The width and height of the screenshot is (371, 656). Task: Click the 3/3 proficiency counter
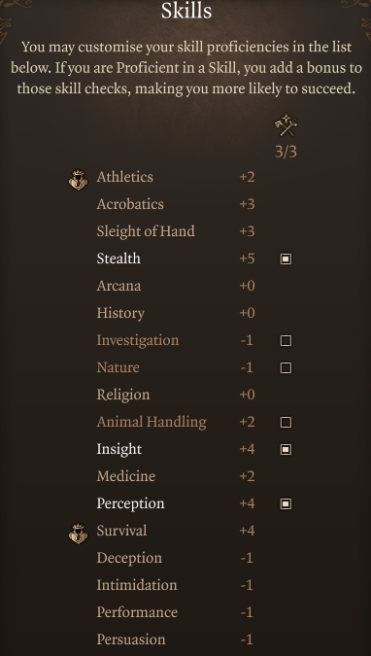286,151
